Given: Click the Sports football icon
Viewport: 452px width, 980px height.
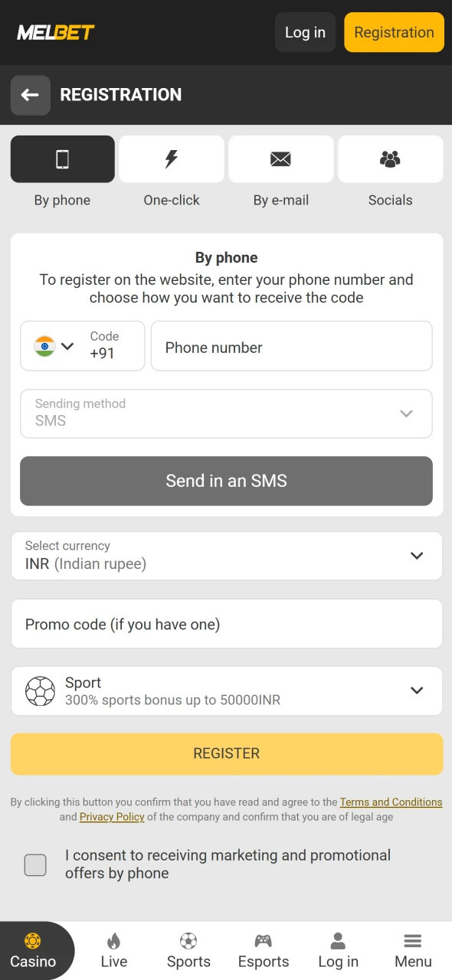Looking at the screenshot, I should [x=188, y=939].
